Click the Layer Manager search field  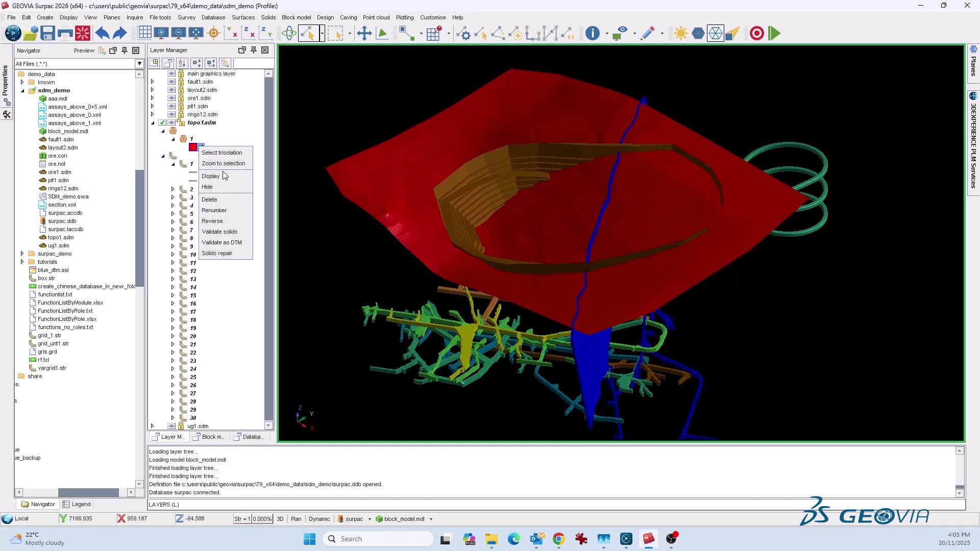coord(253,63)
